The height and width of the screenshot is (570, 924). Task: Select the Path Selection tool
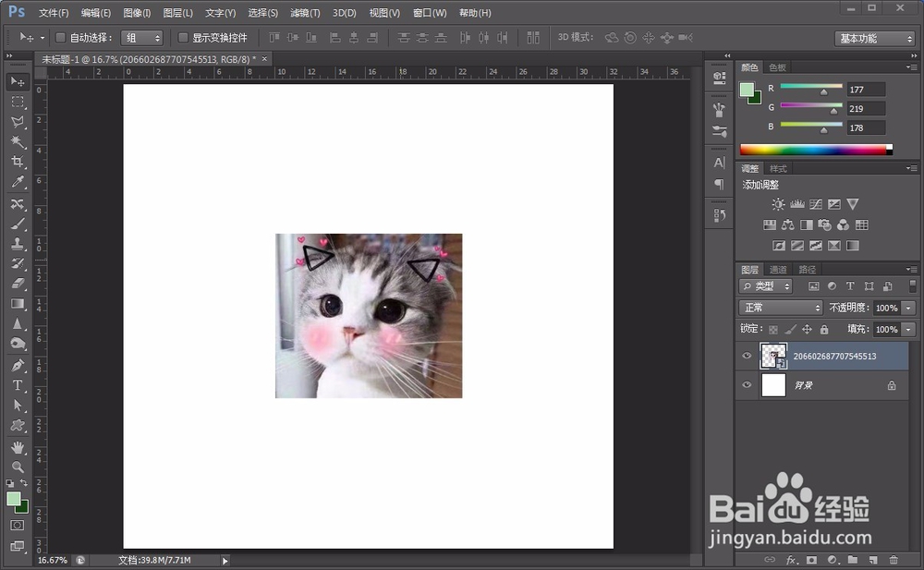click(18, 406)
